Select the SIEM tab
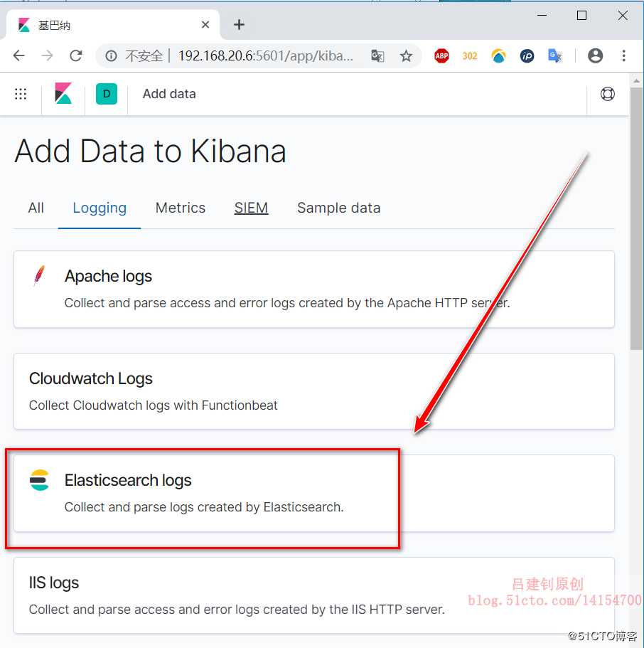This screenshot has height=648, width=644. [x=251, y=208]
